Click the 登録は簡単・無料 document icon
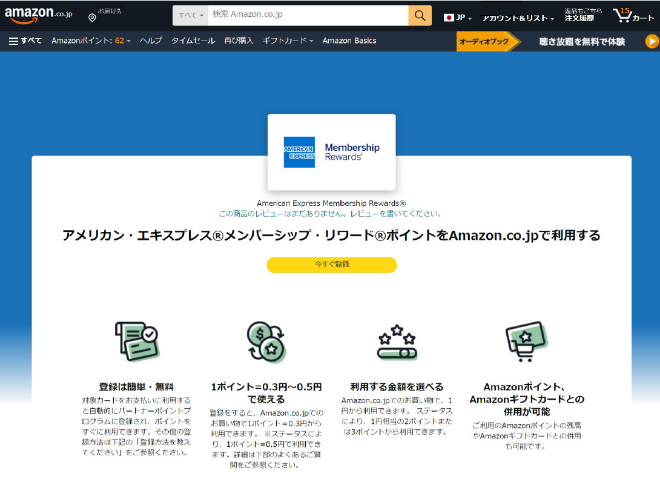Viewport: 660px width, 478px height. coord(135,343)
